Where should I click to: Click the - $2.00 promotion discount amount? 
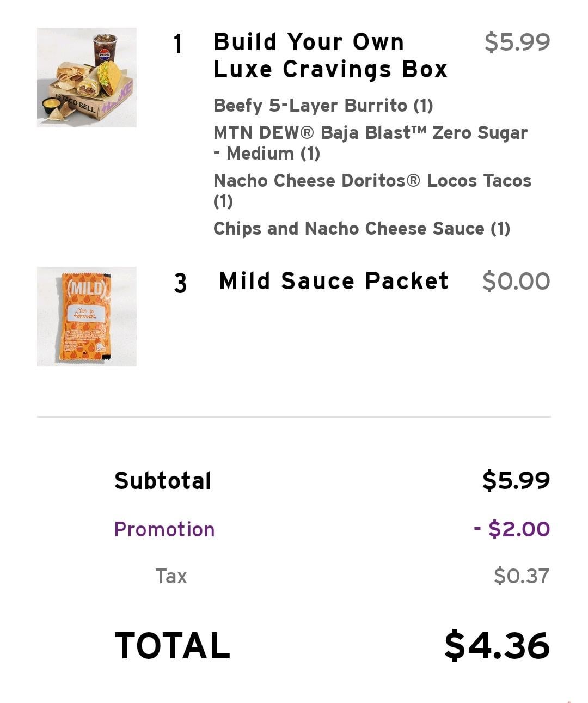[511, 529]
